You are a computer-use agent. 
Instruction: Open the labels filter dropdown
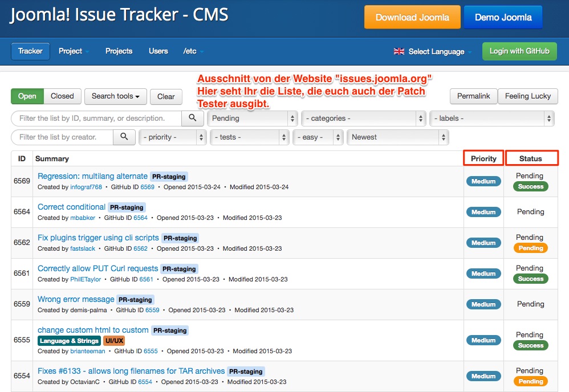[491, 119]
